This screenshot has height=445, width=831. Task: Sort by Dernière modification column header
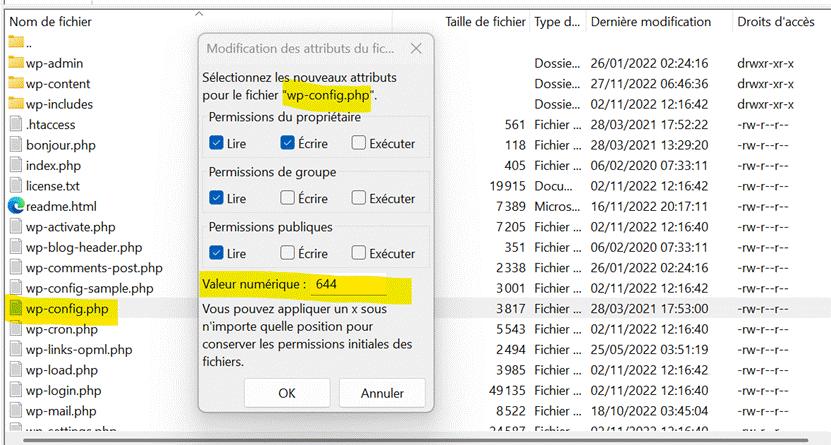[x=650, y=21]
